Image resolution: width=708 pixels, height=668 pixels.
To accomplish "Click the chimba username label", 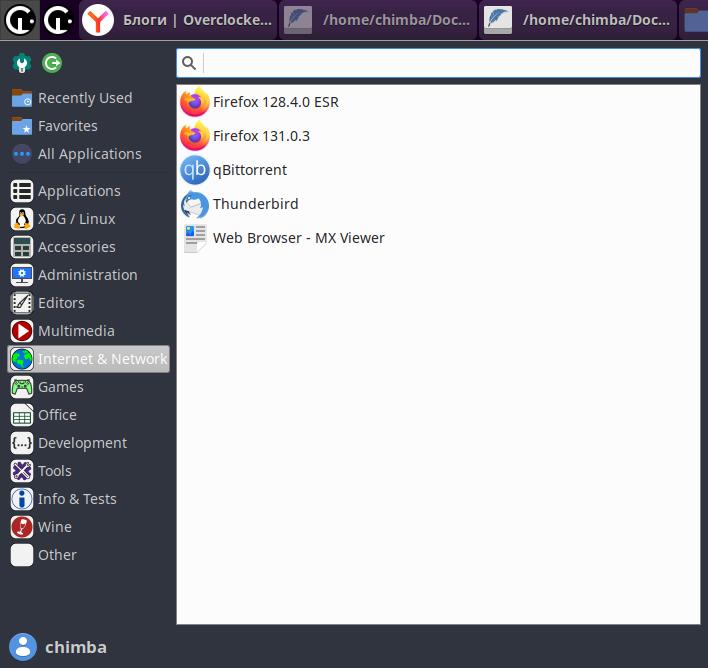I will [x=76, y=647].
